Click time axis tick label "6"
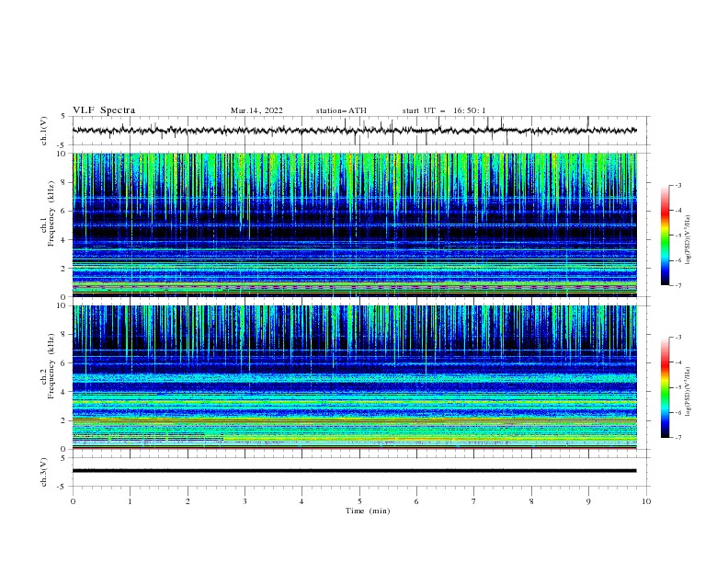Screen dimensions: 728x563 tap(416, 501)
